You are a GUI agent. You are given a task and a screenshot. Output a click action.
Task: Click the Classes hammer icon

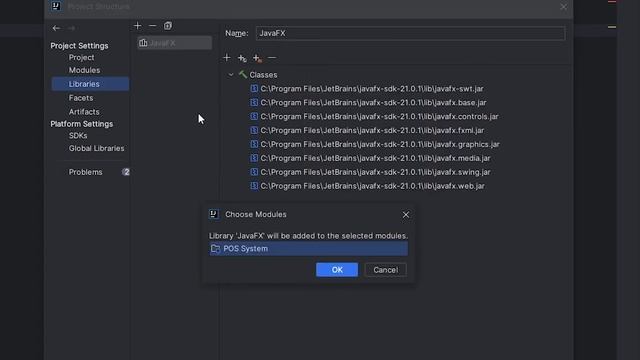click(243, 74)
